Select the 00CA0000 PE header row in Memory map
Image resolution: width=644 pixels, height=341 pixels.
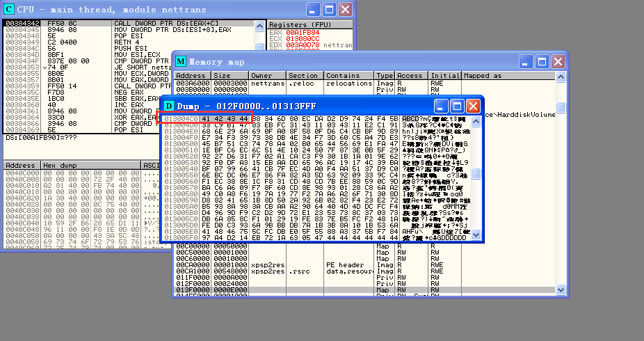point(364,265)
